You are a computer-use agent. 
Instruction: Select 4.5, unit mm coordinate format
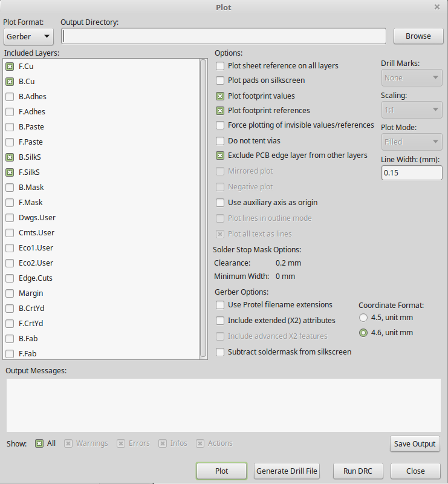click(363, 318)
